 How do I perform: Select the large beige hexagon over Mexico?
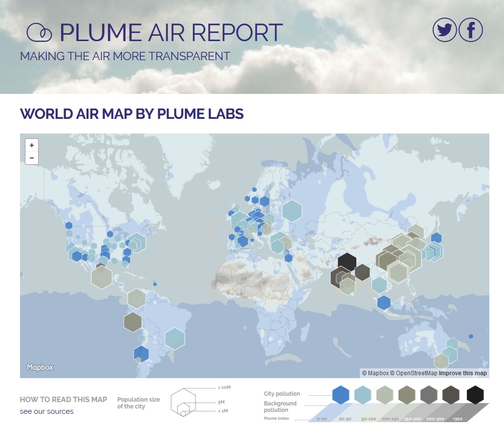[x=102, y=277]
